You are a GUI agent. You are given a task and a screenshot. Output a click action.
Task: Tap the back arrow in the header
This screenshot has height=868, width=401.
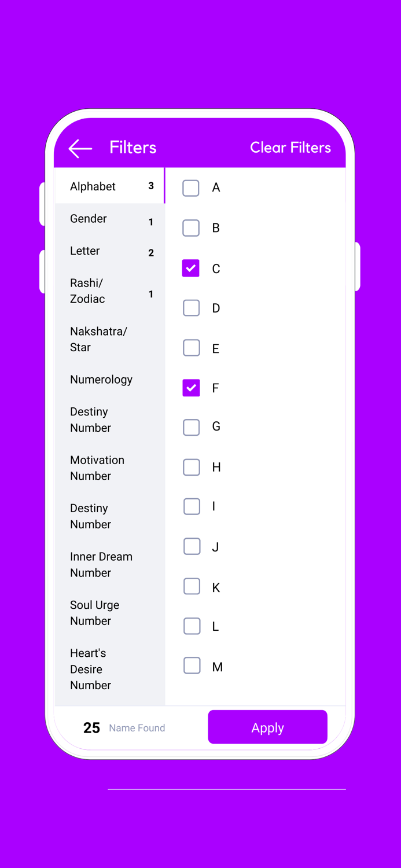79,148
